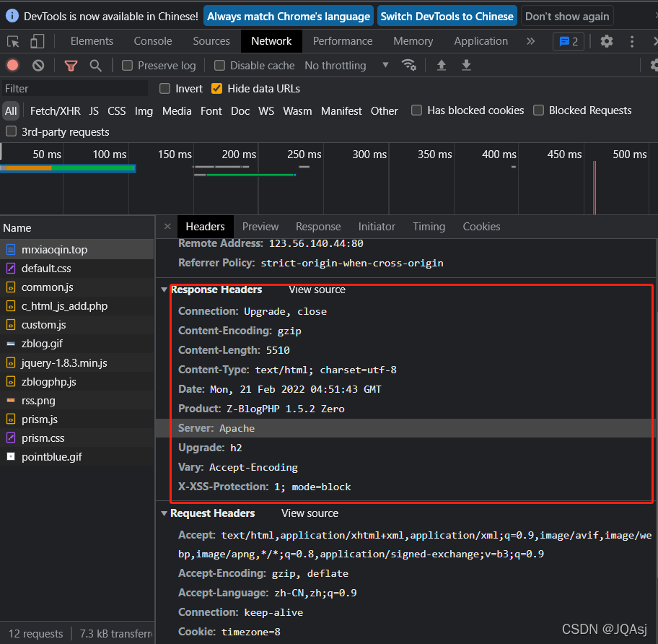Viewport: 658px width, 644px height.
Task: Toggle the device toolbar icon
Action: point(37,41)
